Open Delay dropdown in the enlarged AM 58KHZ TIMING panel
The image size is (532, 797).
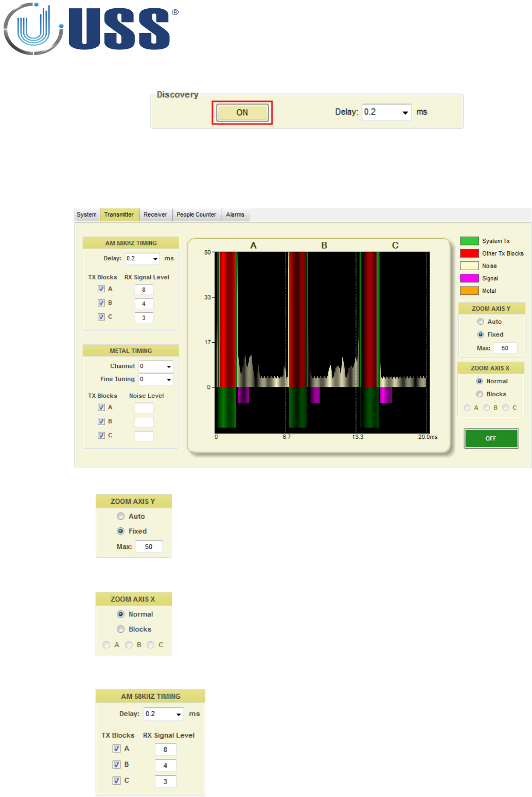164,714
